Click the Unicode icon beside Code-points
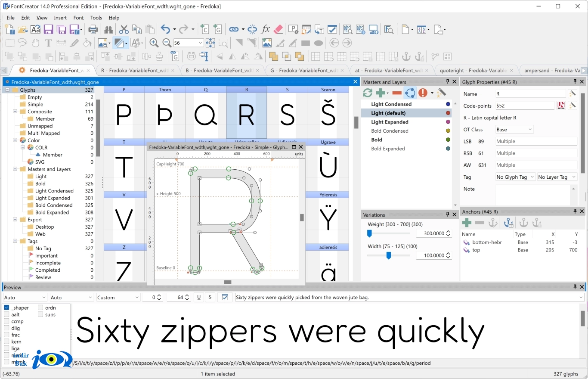This screenshot has width=588, height=379. 561,106
